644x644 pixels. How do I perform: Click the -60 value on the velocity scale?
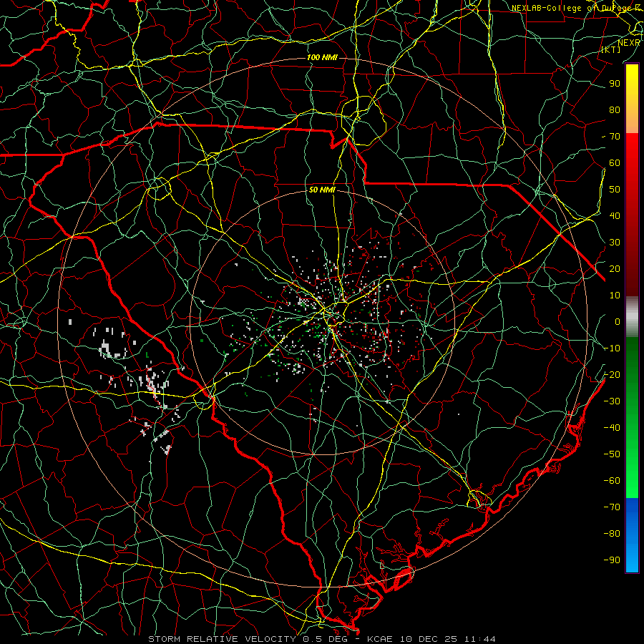612,481
